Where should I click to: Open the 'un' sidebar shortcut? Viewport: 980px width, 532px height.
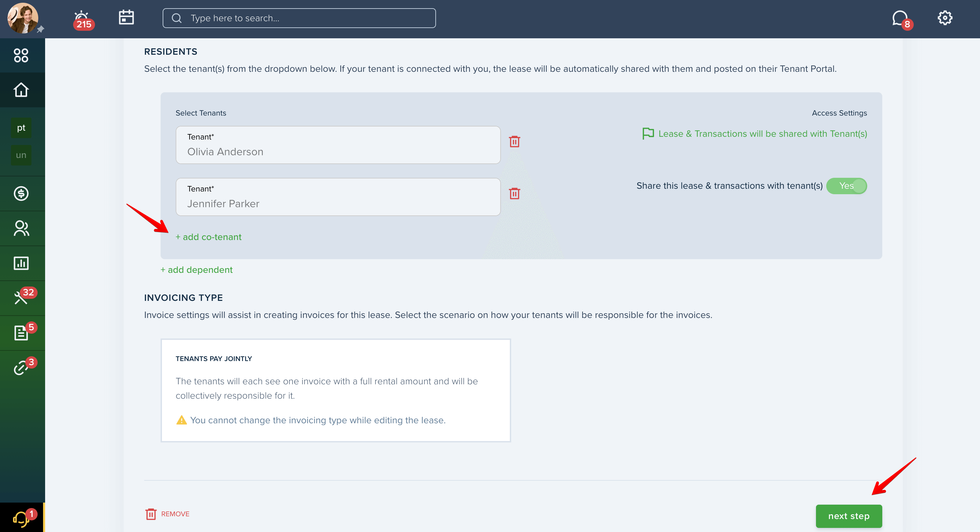point(21,155)
